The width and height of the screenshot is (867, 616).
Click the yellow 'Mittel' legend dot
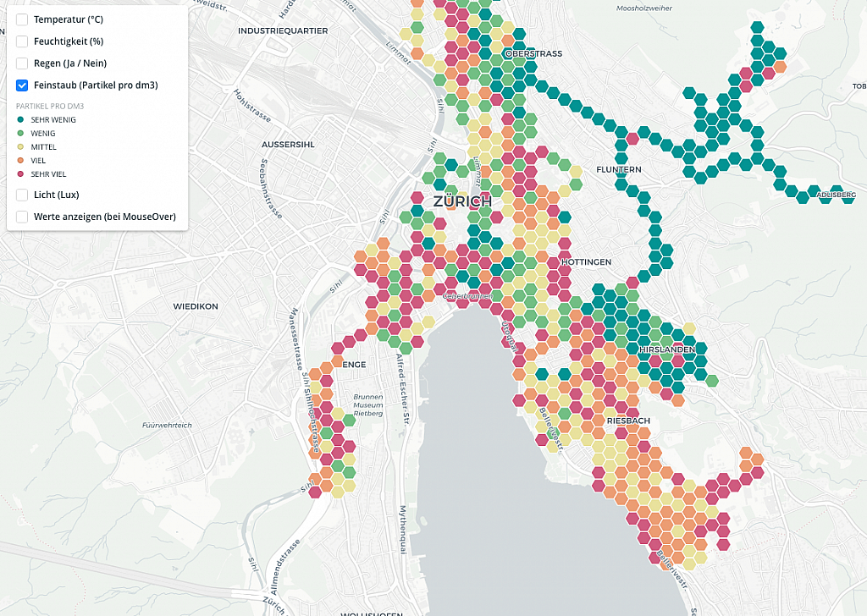[x=20, y=147]
